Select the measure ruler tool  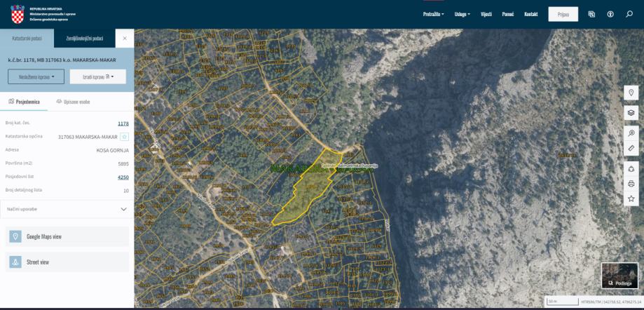631,148
